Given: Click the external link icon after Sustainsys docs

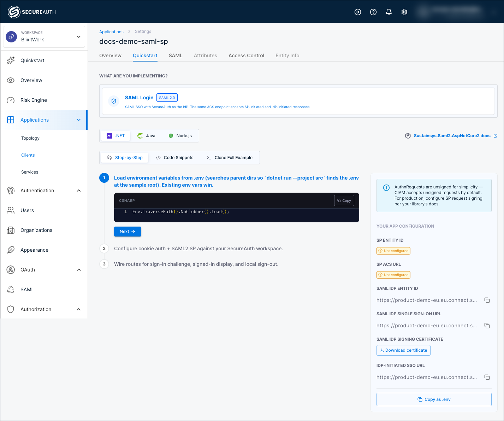Looking at the screenshot, I should tap(495, 136).
